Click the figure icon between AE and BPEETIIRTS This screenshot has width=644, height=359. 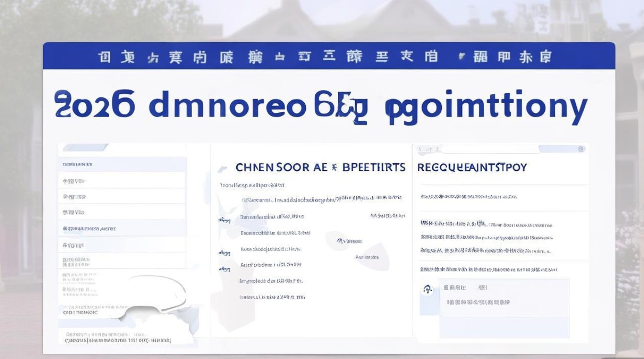tap(334, 168)
